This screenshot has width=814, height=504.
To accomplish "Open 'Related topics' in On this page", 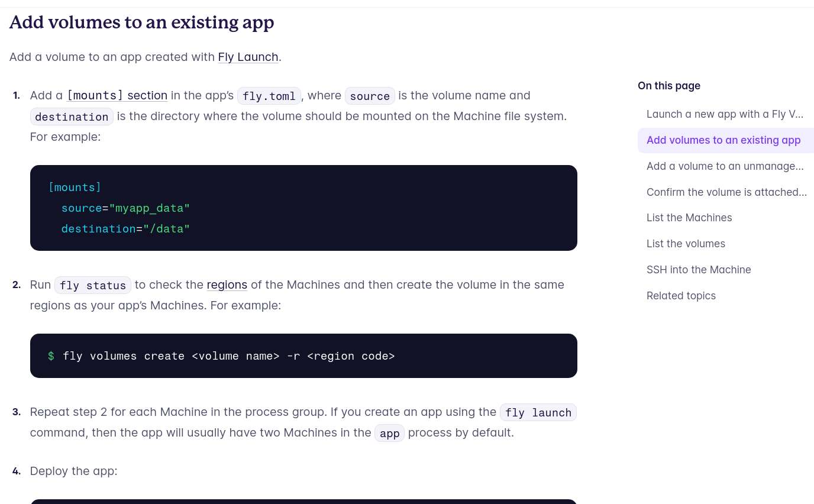I will pos(681,296).
